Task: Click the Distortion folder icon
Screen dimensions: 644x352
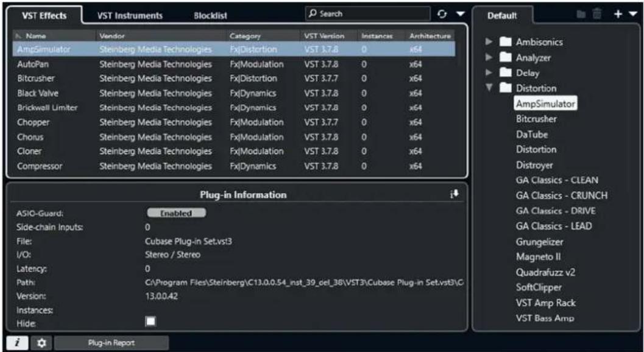Action: click(506, 88)
